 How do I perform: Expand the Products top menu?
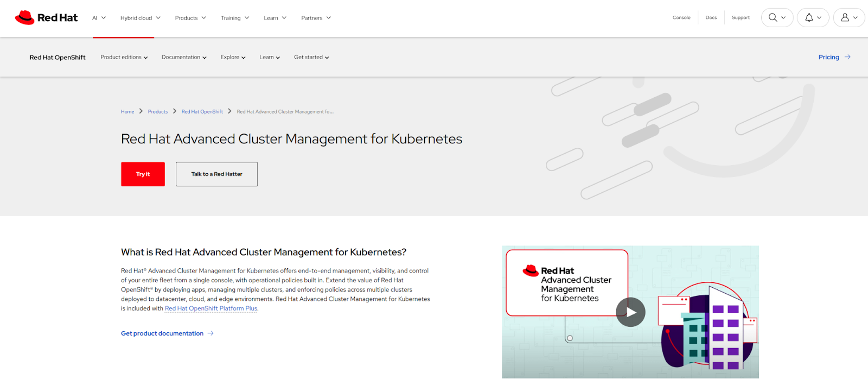(190, 18)
